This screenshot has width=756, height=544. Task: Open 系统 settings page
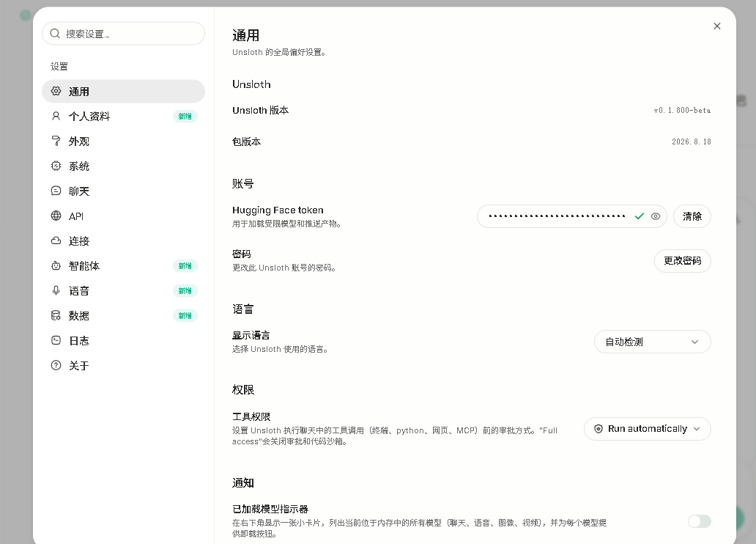(123, 166)
